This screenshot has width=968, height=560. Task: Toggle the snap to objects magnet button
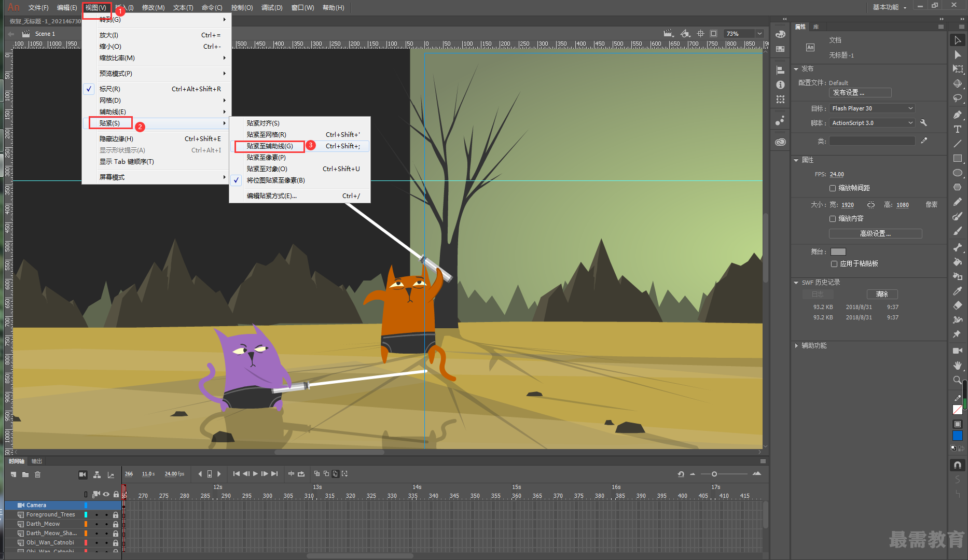tap(958, 465)
